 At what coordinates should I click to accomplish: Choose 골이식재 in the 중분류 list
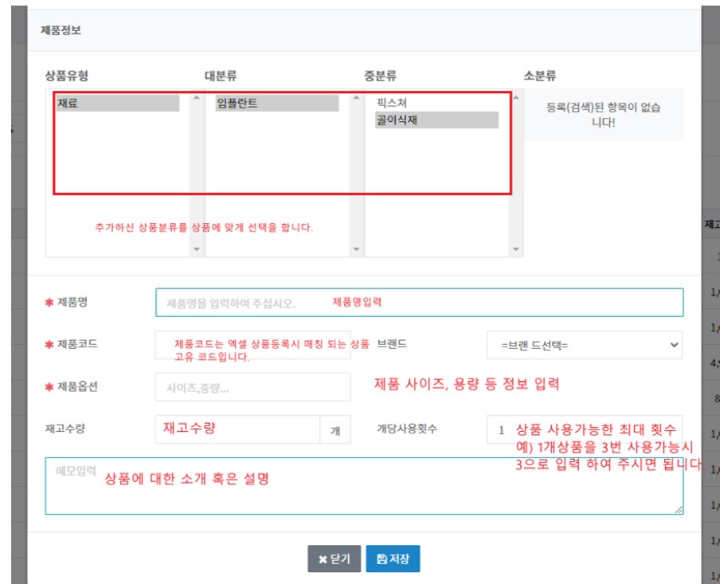436,120
